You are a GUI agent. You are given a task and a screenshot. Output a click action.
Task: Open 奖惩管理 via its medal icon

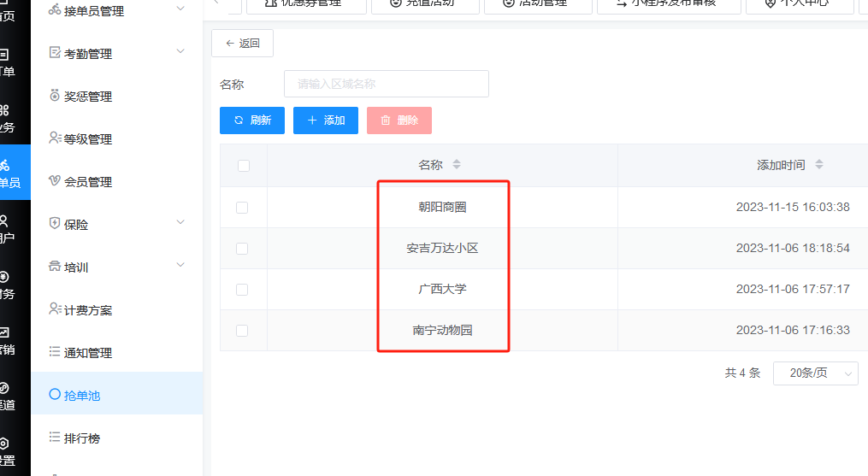click(54, 96)
